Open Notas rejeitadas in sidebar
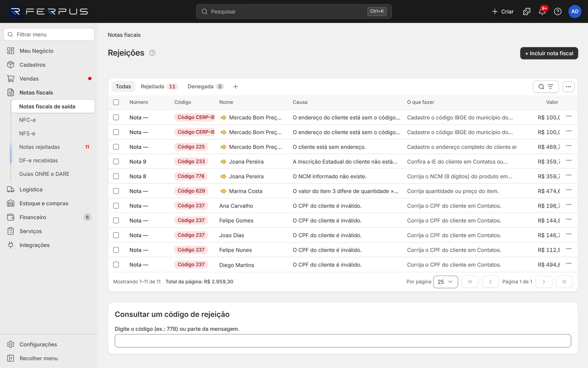Screen dimensions: 588x368 click(x=53, y=147)
